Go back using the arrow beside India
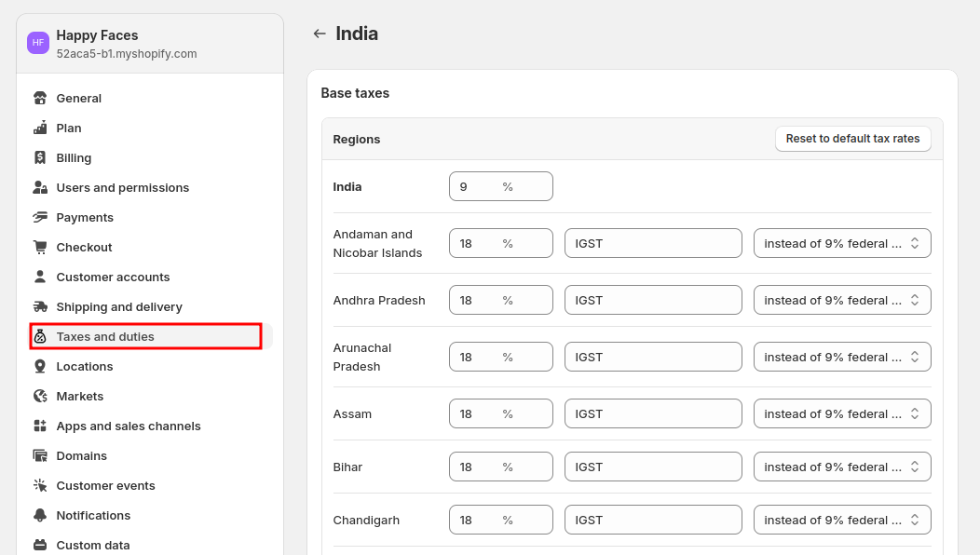 point(320,34)
